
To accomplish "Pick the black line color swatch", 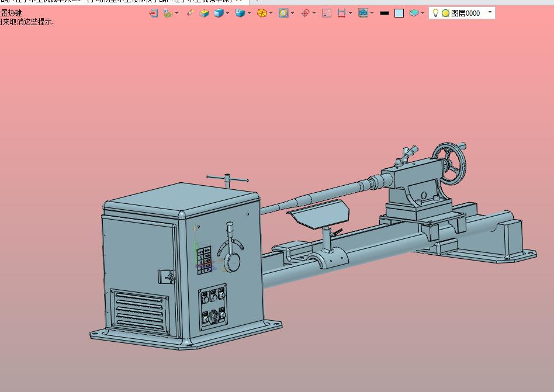I will (x=385, y=13).
